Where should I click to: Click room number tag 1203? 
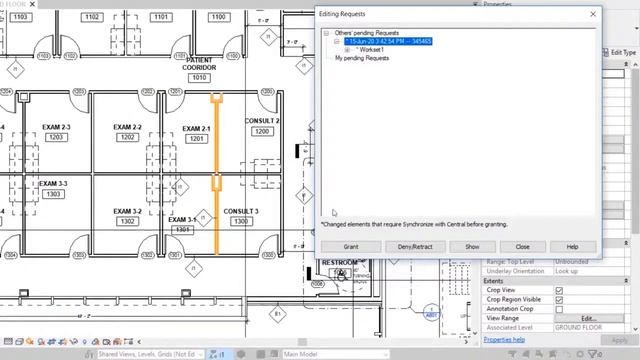[56, 137]
